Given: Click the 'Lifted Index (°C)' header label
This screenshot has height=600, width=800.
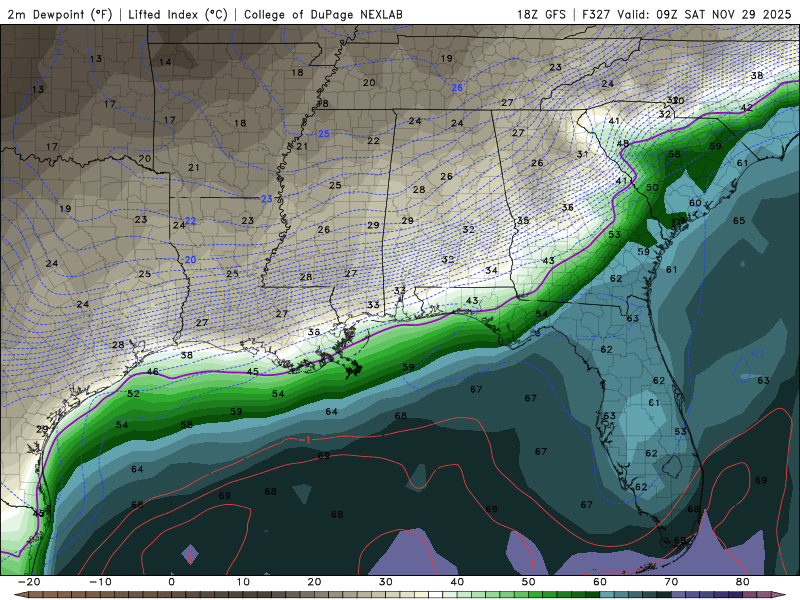Looking at the screenshot, I should 178,14.
